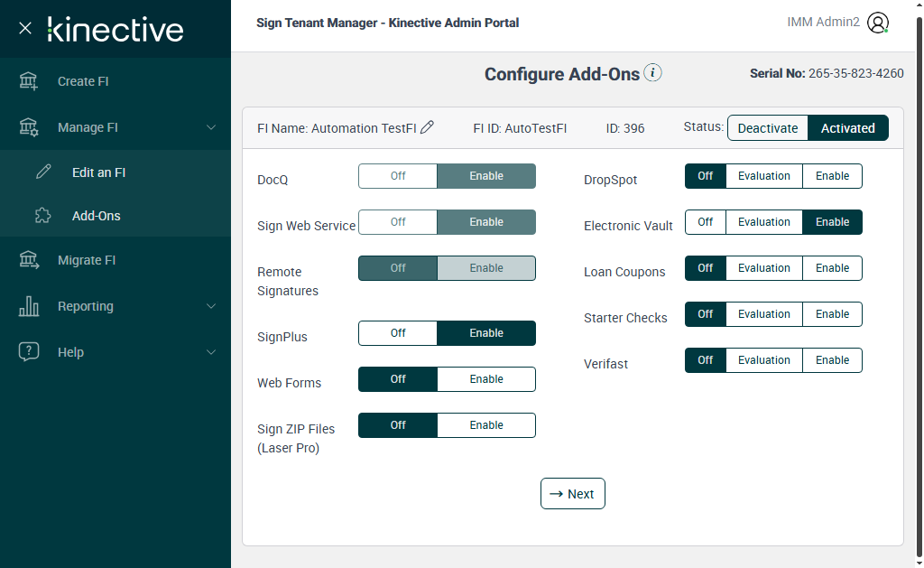Click the Reporting bar chart icon
The width and height of the screenshot is (924, 568).
pos(28,306)
